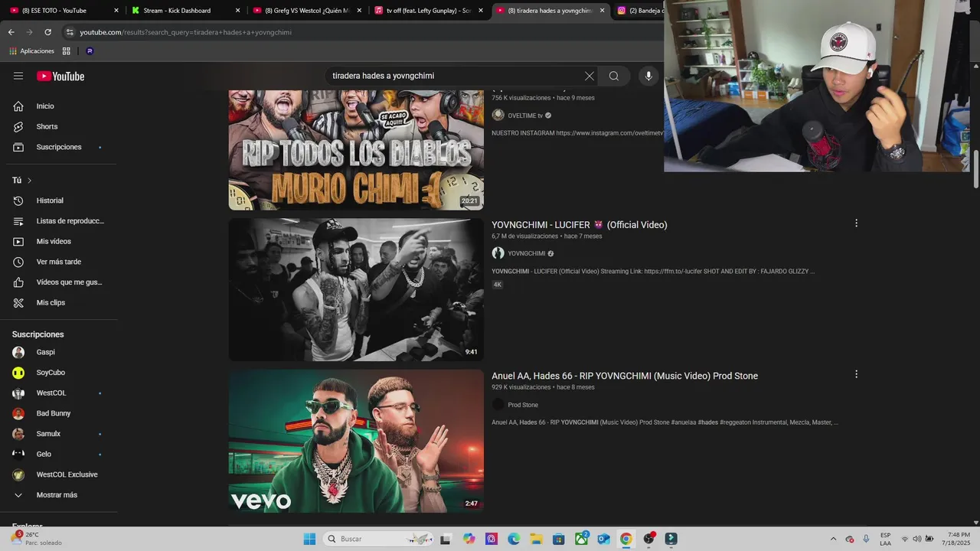The image size is (980, 551).
Task: Open the YOVNGCHIMI - LUCIFER video title
Action: [x=579, y=225]
